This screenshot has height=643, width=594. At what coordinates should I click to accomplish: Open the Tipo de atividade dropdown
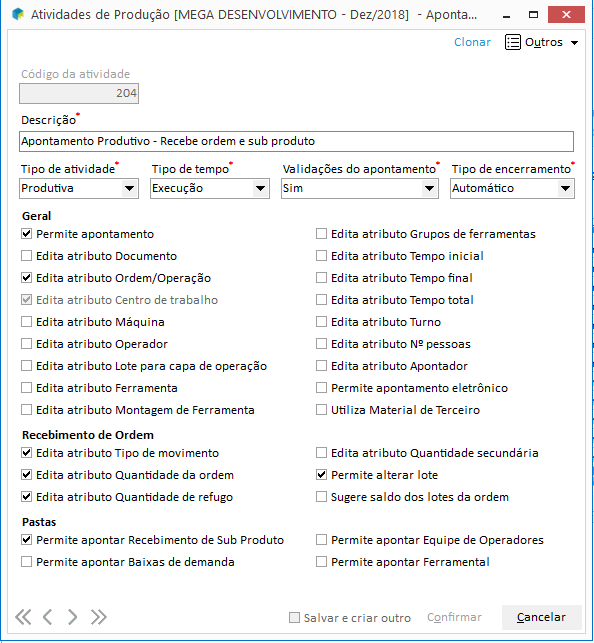tap(79, 188)
